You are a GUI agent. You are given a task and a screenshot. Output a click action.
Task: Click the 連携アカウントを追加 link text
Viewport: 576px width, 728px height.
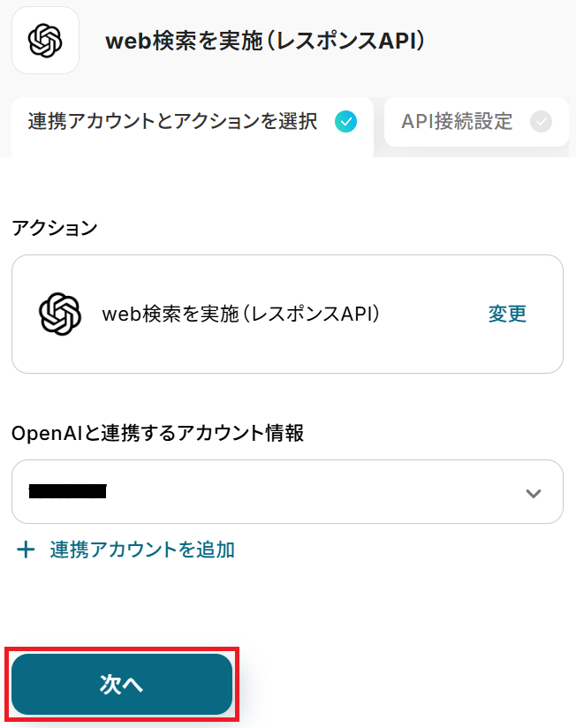pos(142,550)
